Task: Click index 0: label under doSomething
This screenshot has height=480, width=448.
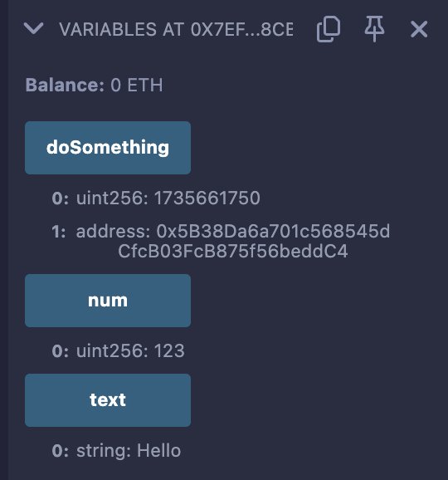Action: point(60,198)
